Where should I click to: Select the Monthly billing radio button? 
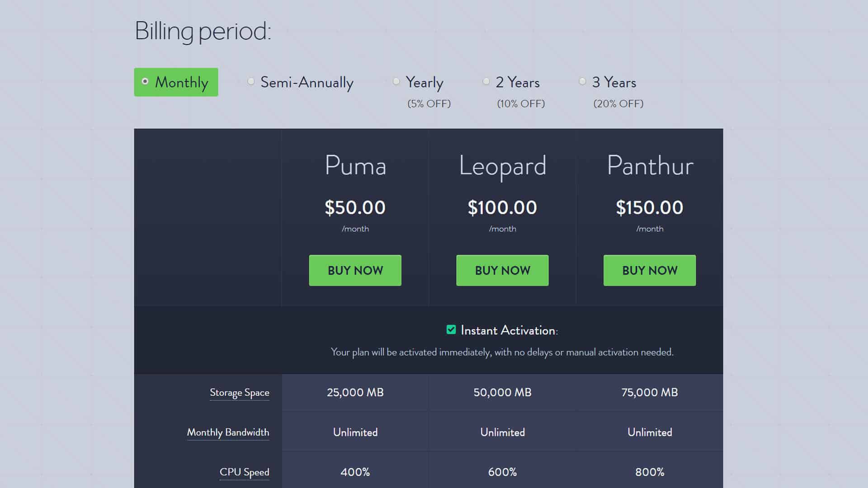(x=145, y=81)
